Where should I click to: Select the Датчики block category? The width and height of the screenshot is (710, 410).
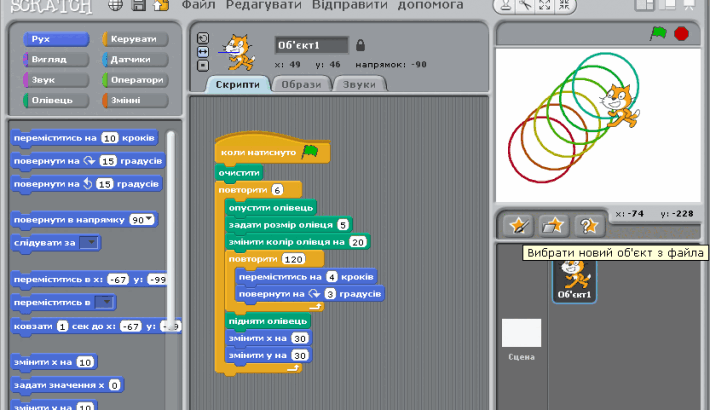click(135, 59)
